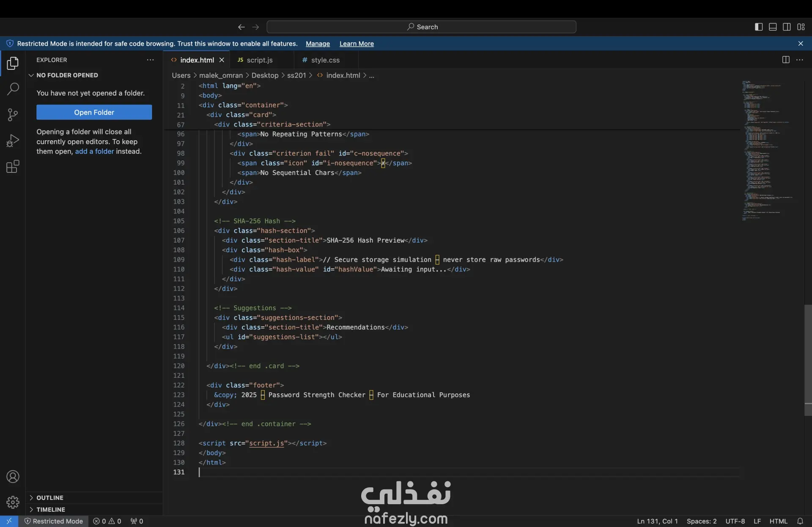Screen dimensions: 812x527
Task: Open Explorer Views and More Actions menu
Action: (150, 60)
